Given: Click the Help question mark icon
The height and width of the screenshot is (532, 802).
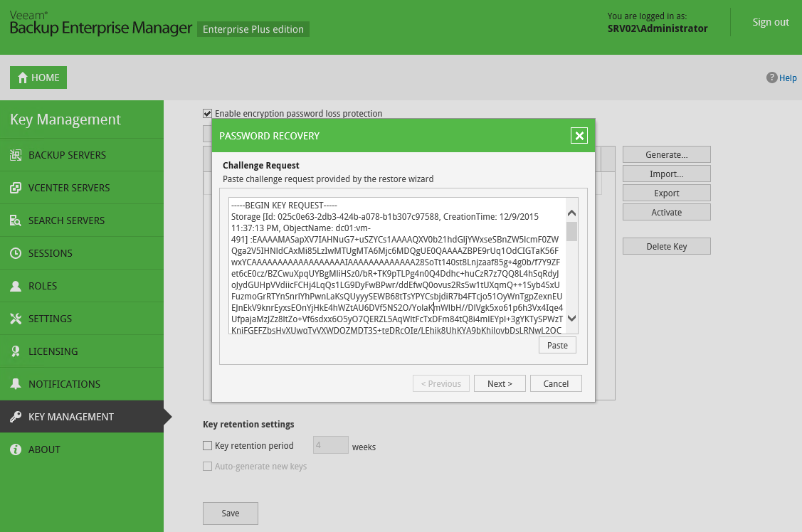Looking at the screenshot, I should [x=771, y=78].
